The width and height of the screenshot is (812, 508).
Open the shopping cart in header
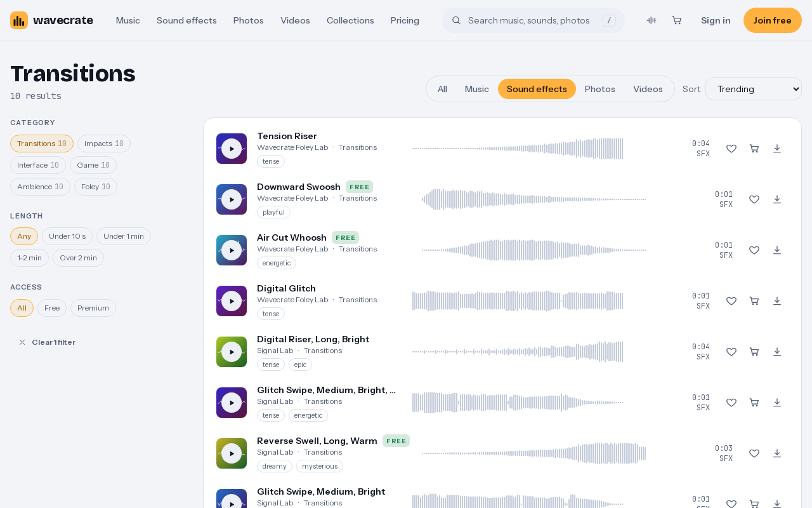click(677, 20)
